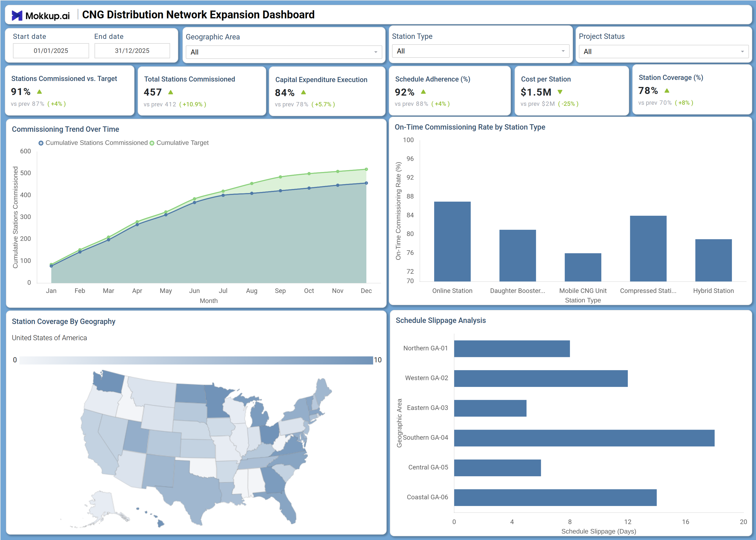Click the Coastal GA-06 slippage bar
Screen dimensions: 756x540
point(555,497)
